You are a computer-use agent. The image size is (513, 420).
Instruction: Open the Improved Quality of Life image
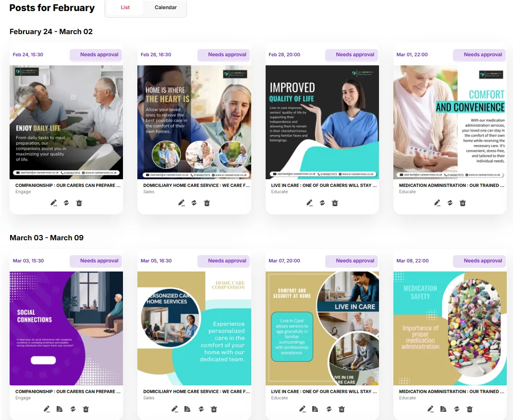coord(322,122)
